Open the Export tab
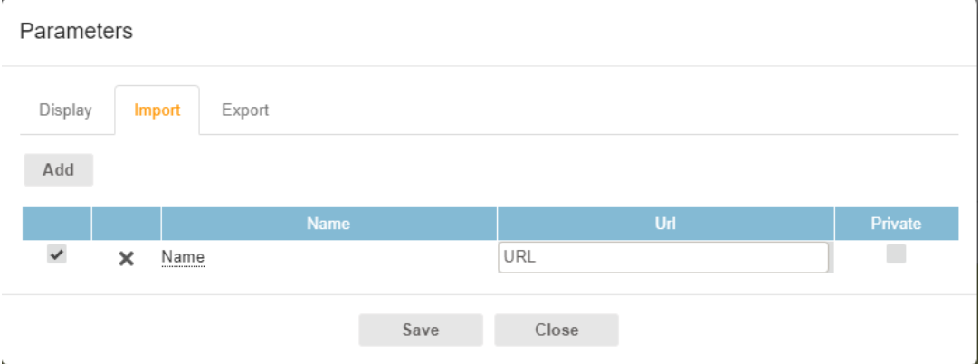Screen dimensions: 980x364 click(245, 110)
